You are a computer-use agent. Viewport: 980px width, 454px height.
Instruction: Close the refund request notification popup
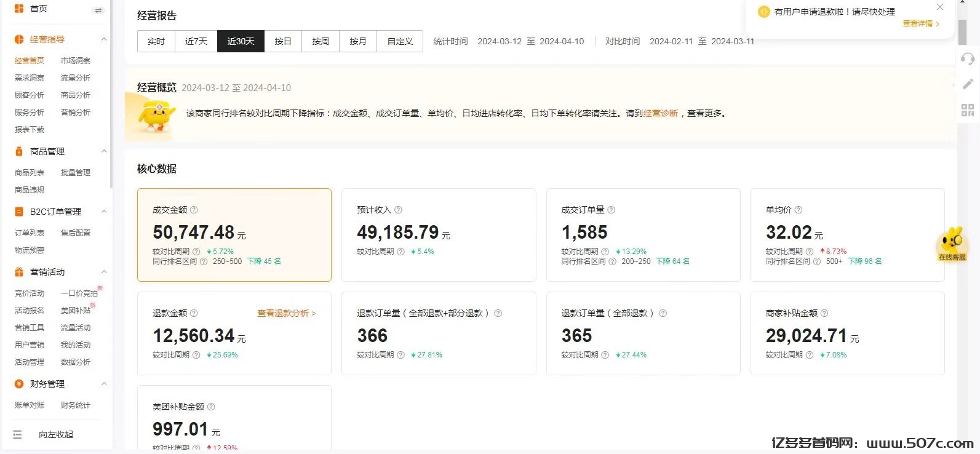point(939,7)
